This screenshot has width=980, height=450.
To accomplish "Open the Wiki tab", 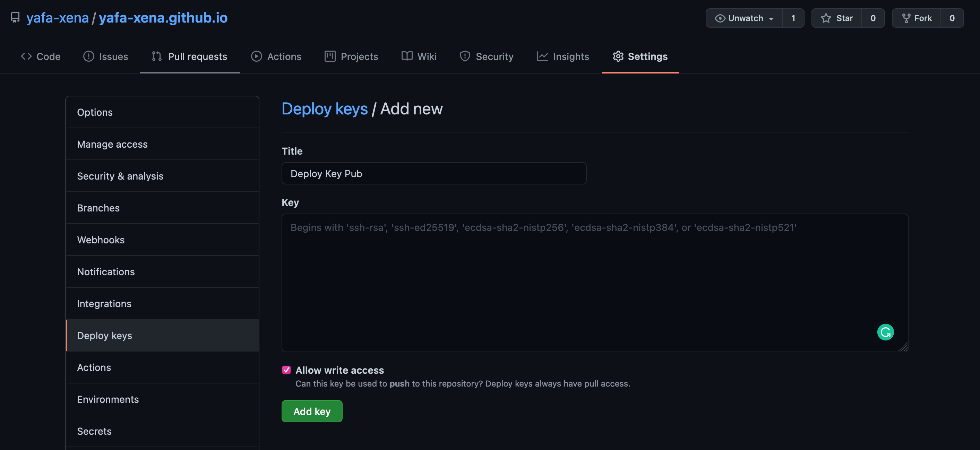I will pyautogui.click(x=419, y=56).
